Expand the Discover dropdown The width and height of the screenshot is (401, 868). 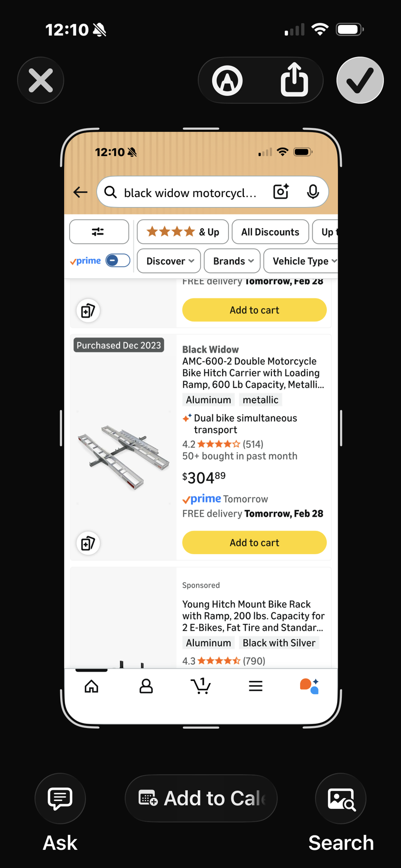tap(169, 261)
